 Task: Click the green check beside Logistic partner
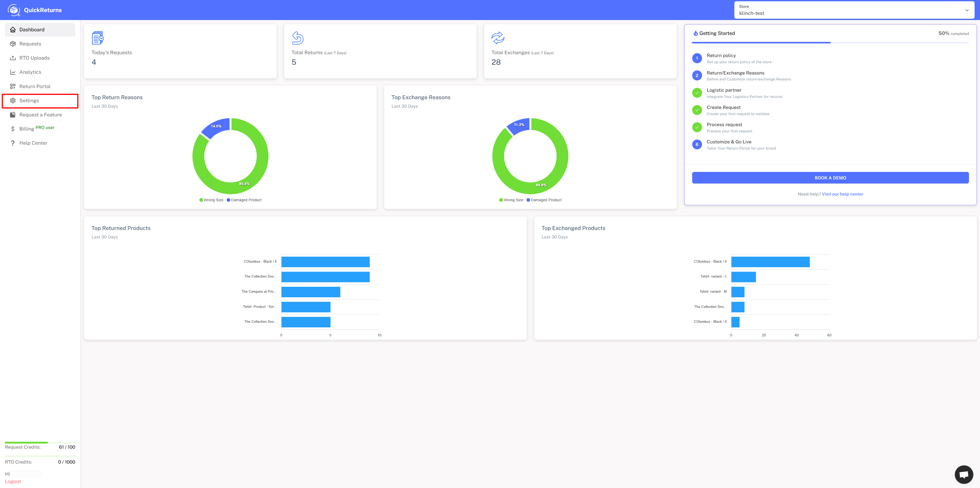pos(697,93)
